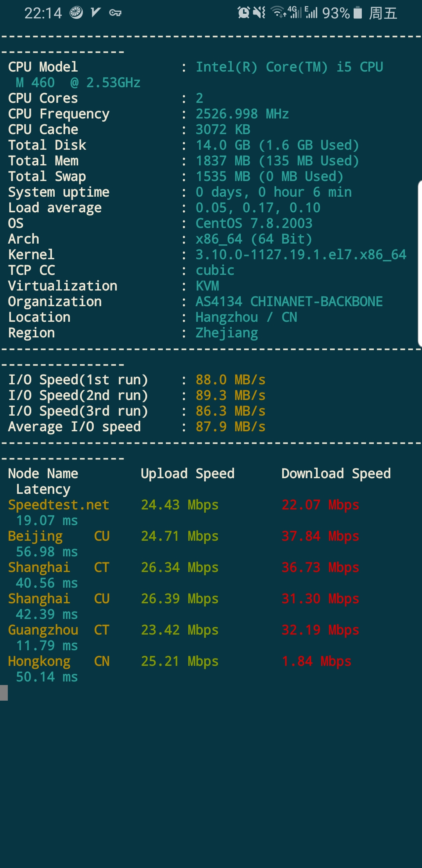The height and width of the screenshot is (868, 422).
Task: Tap the battery icon next to 93%
Action: [358, 13]
